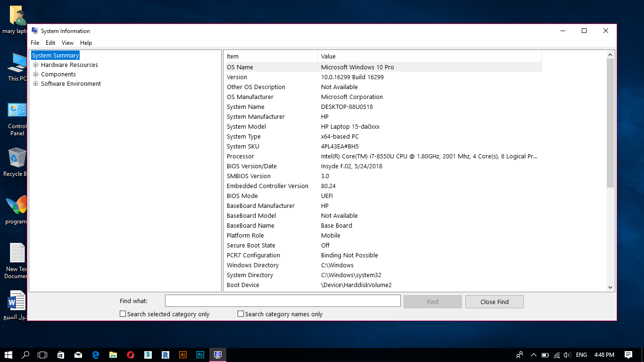This screenshot has height=362, width=644.
Task: Check battery status in tray
Action: pos(545,355)
